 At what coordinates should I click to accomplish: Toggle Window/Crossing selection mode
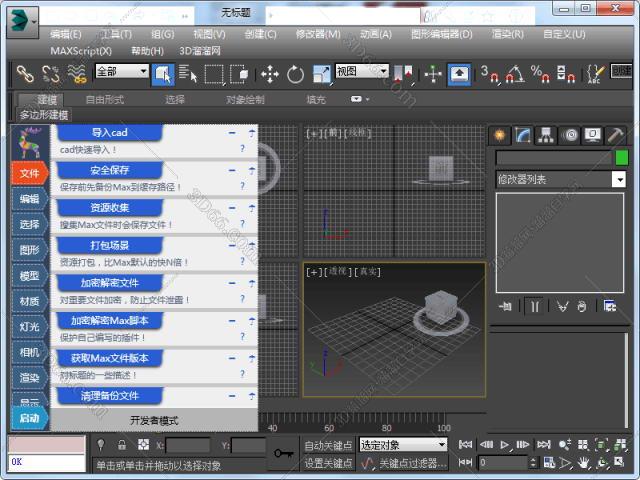click(x=240, y=74)
